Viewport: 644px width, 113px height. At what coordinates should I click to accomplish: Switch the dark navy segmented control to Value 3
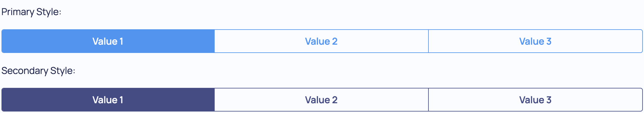coord(536,100)
